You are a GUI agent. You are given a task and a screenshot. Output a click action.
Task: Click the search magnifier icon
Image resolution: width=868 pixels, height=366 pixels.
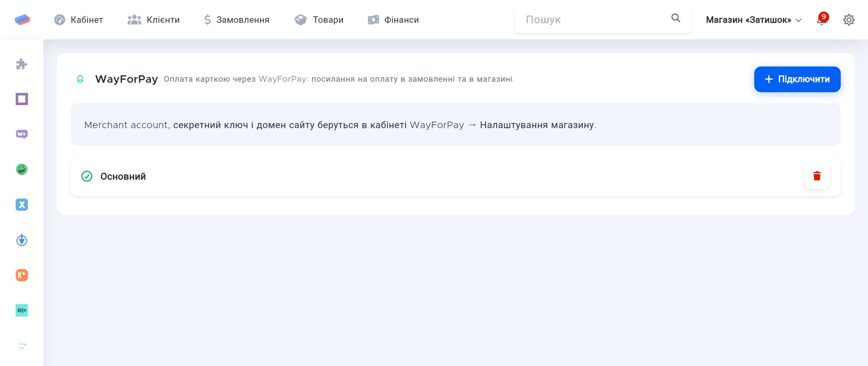click(x=676, y=18)
